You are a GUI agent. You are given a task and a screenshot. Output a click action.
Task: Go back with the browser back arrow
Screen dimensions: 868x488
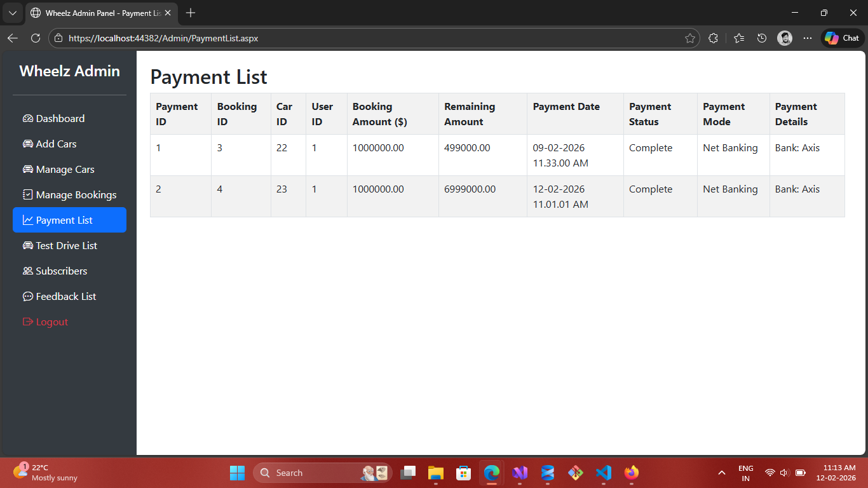click(13, 38)
